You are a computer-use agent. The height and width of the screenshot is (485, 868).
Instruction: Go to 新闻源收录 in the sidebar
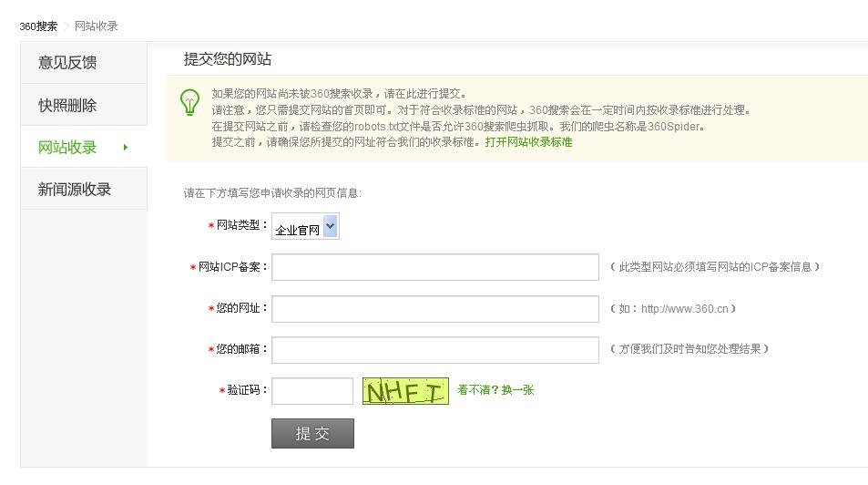tap(75, 190)
